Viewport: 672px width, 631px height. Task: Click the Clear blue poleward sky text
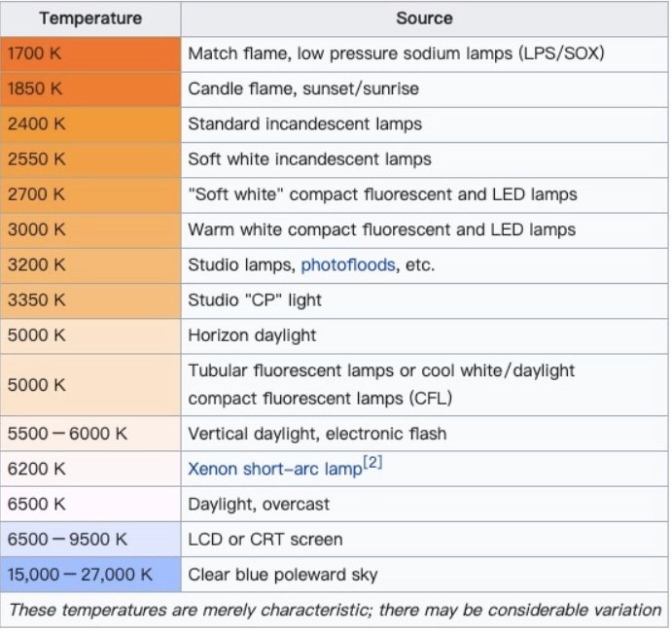pyautogui.click(x=282, y=574)
